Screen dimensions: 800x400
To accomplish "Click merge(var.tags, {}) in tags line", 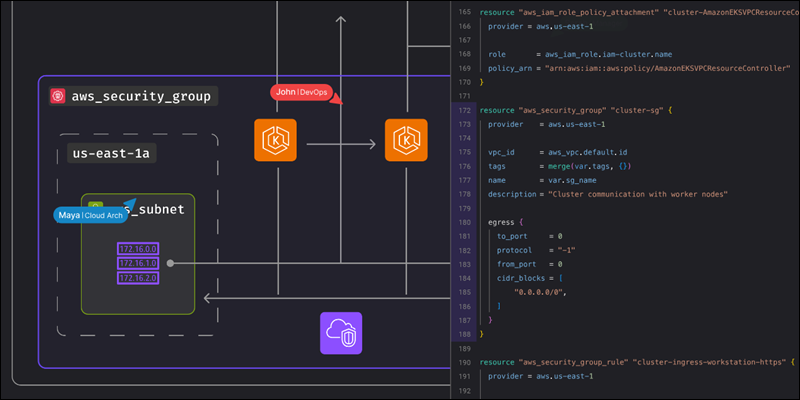I will pos(590,166).
